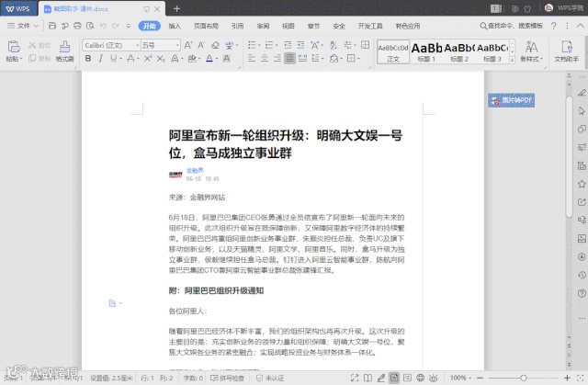Viewport: 588px width, 385px height.
Task: Align paragraph text to the left
Action: [252, 58]
